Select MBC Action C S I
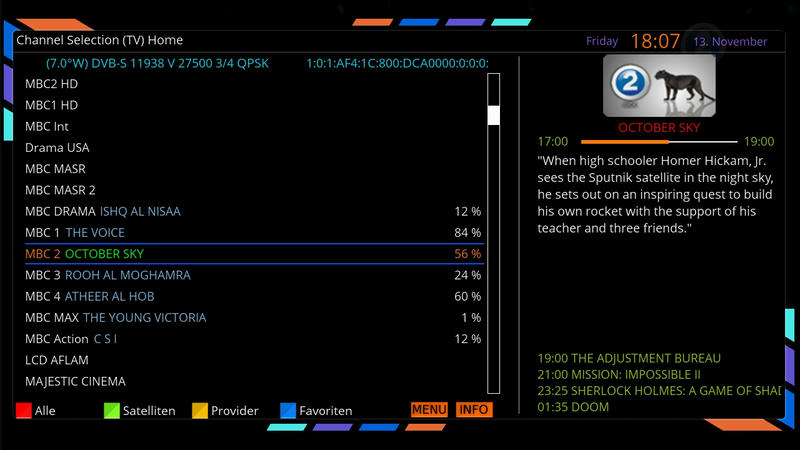800x450 pixels. pos(254,339)
